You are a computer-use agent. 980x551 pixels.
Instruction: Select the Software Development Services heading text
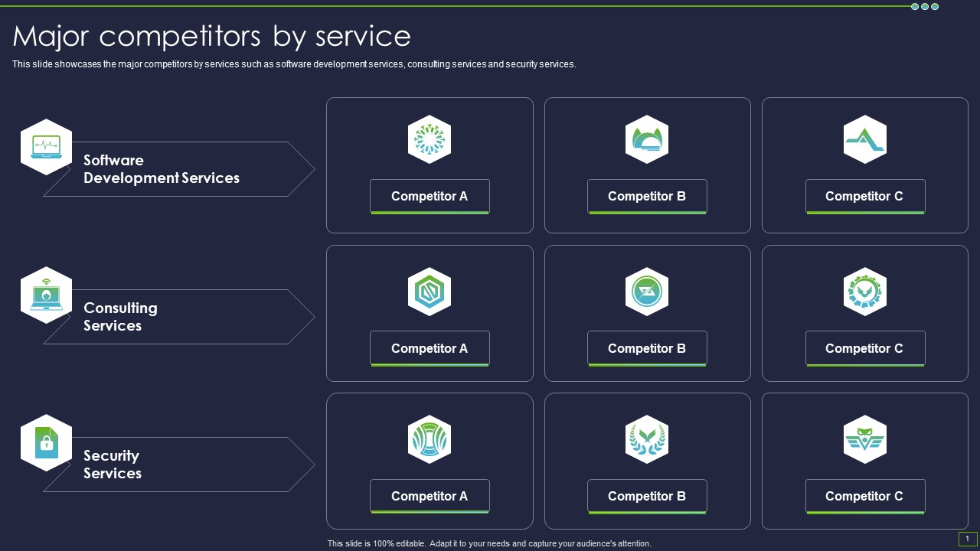pyautogui.click(x=162, y=169)
